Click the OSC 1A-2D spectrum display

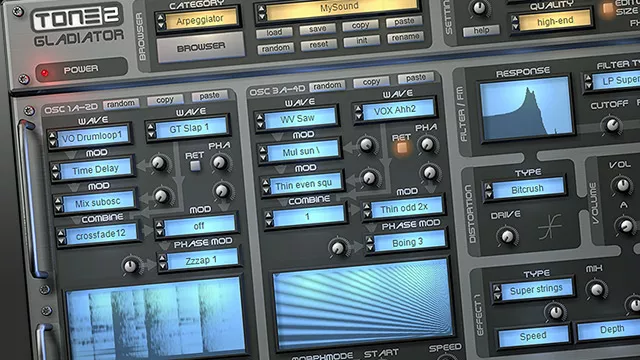[x=155, y=318]
